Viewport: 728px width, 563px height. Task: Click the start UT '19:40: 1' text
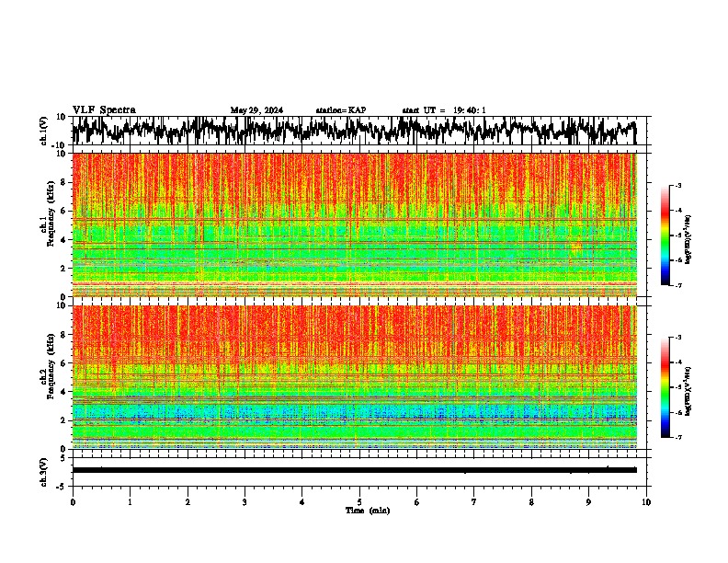[470, 110]
